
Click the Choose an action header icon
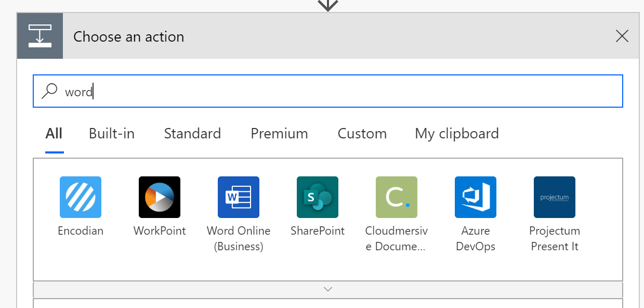(x=40, y=36)
